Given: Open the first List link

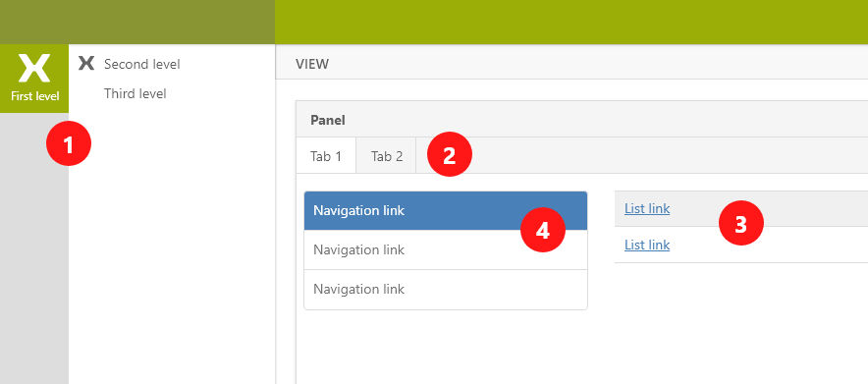Looking at the screenshot, I should point(647,208).
